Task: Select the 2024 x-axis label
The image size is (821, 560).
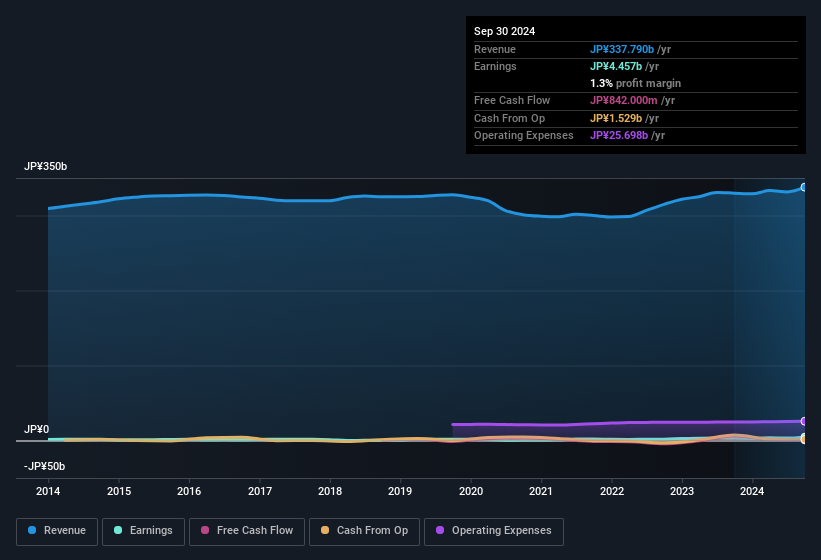Action: pos(752,491)
